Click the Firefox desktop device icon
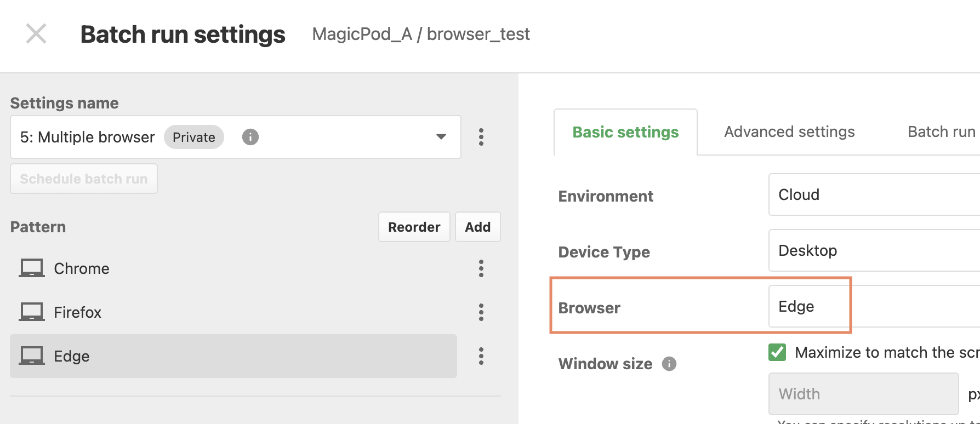 coord(32,312)
